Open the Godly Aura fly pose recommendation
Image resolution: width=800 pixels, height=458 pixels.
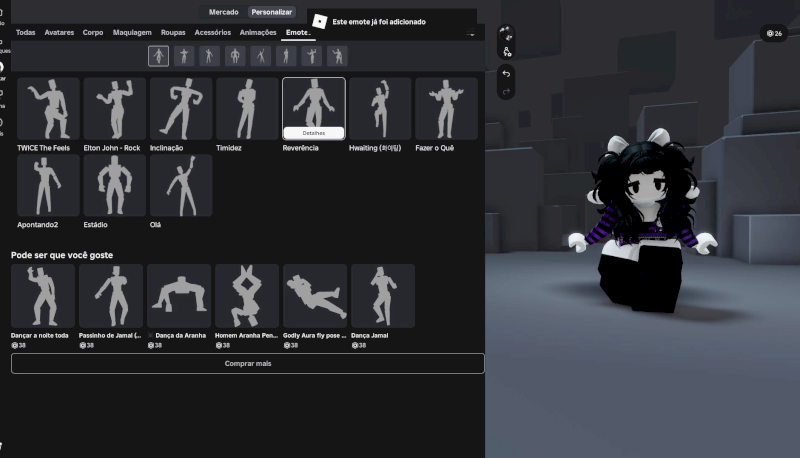315,296
